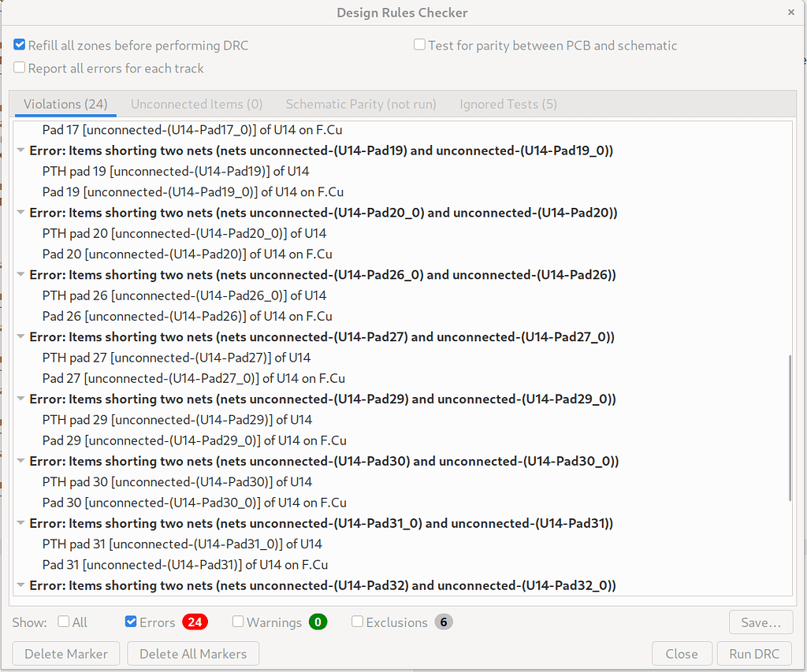Check the Show All checkbox

point(64,622)
